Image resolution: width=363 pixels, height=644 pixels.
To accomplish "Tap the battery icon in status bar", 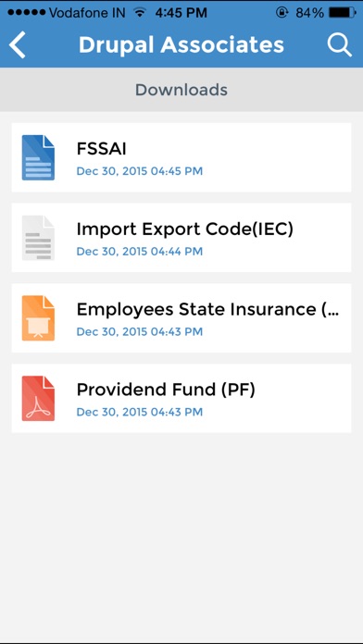I will 343,13.
